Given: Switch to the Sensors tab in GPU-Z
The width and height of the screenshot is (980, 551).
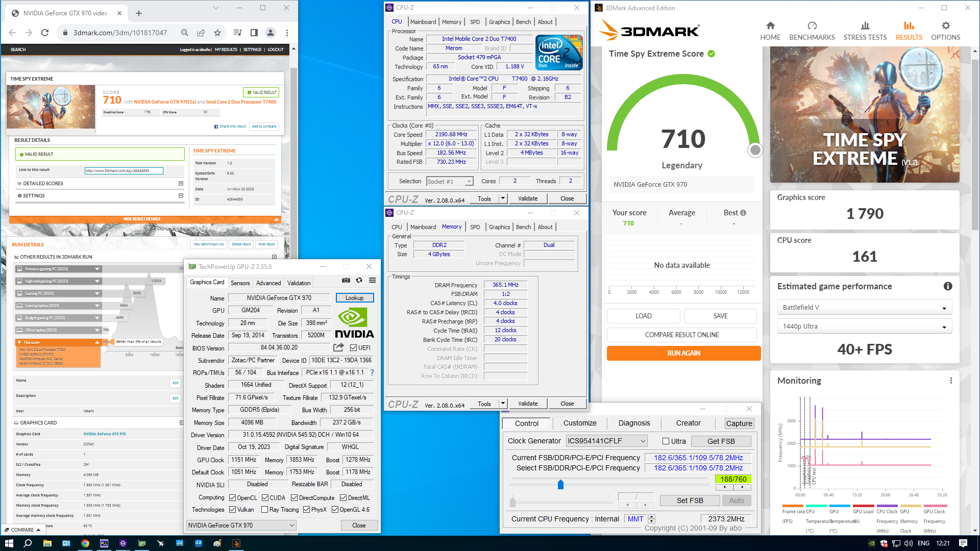Looking at the screenshot, I should pos(240,283).
